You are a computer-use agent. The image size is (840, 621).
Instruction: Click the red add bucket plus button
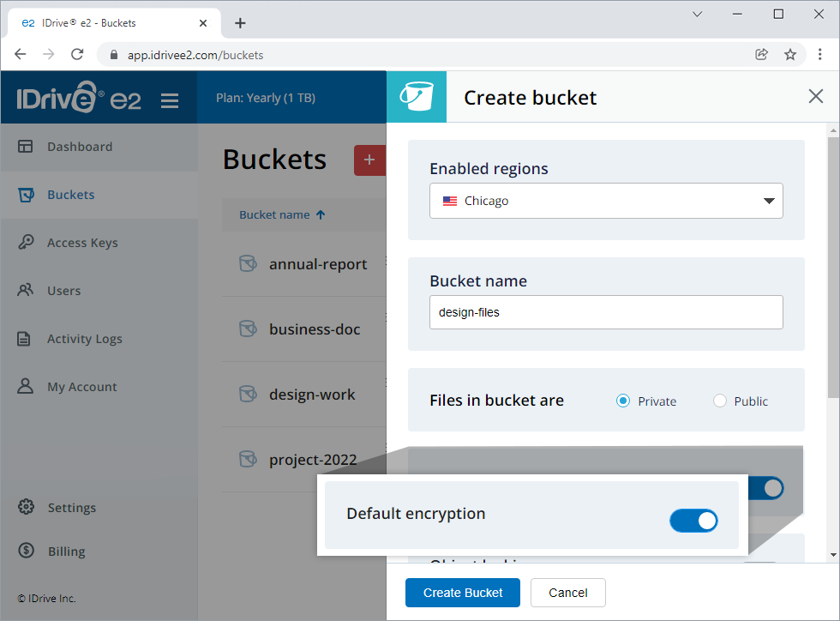coord(369,160)
